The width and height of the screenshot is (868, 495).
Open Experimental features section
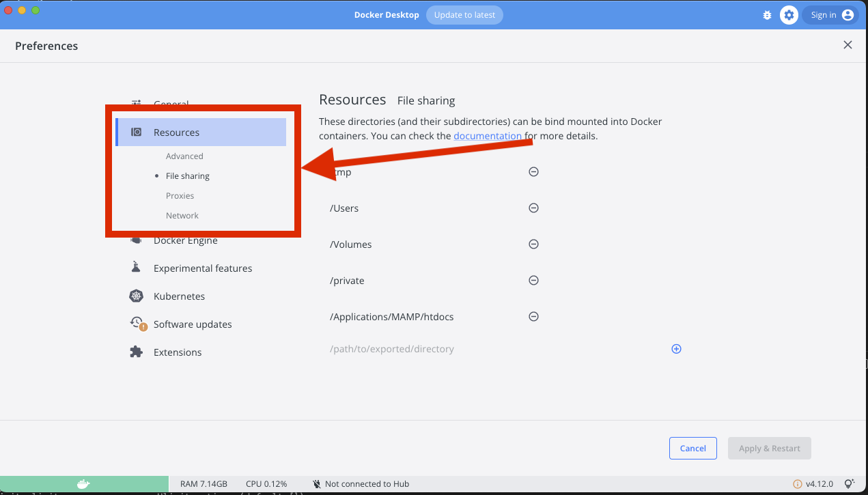203,268
